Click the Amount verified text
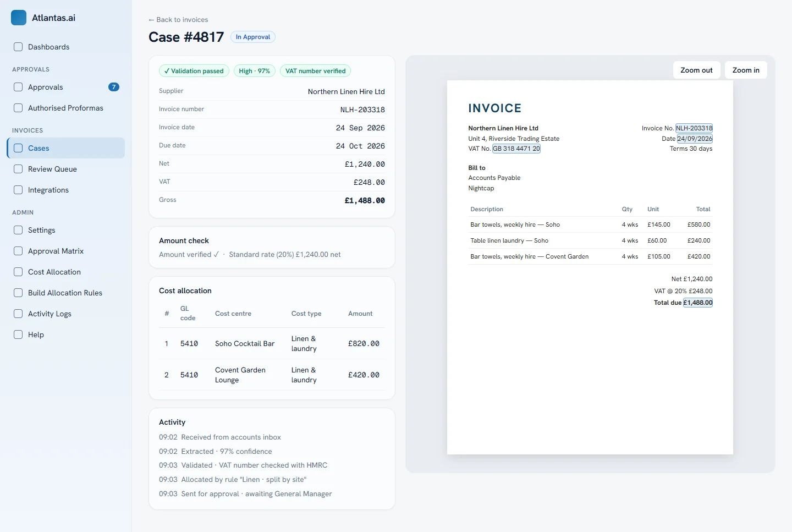The width and height of the screenshot is (792, 532). [189, 254]
